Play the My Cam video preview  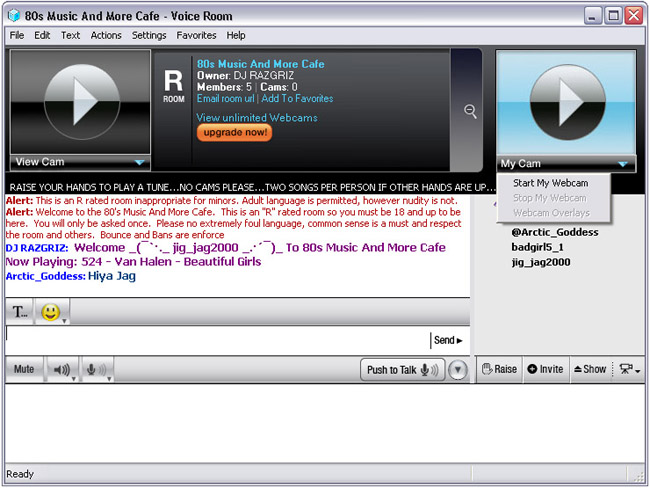point(566,101)
